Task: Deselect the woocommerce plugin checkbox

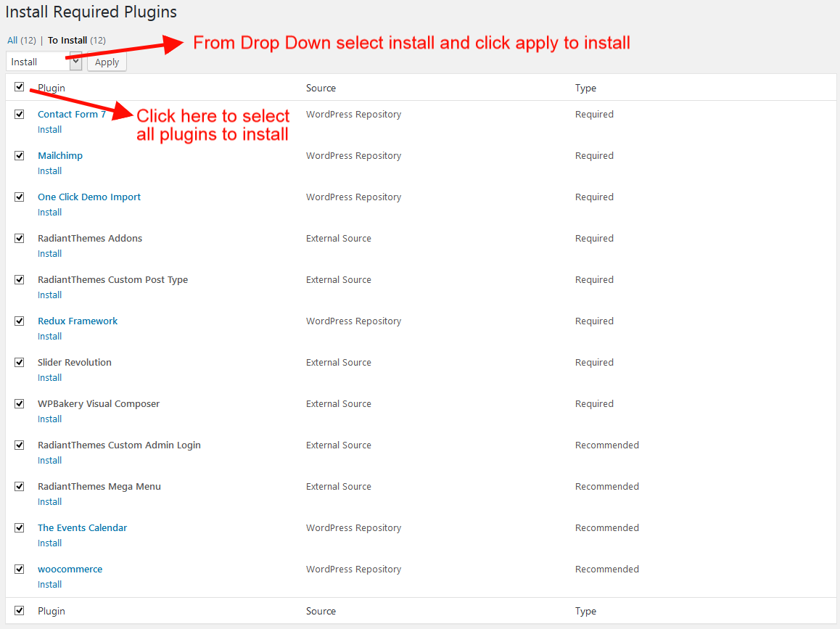Action: [x=20, y=569]
